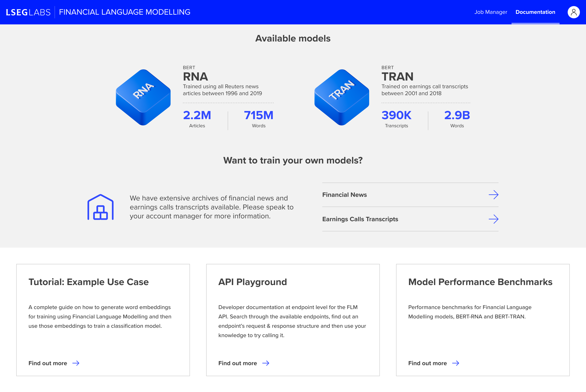Click the API Playground card title
This screenshot has height=392, width=586.
(x=253, y=282)
